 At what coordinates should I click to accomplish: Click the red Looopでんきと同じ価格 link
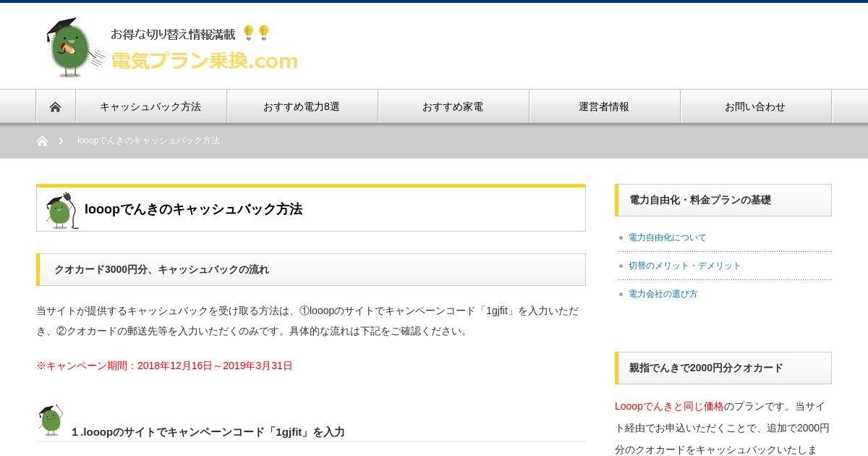click(x=669, y=406)
